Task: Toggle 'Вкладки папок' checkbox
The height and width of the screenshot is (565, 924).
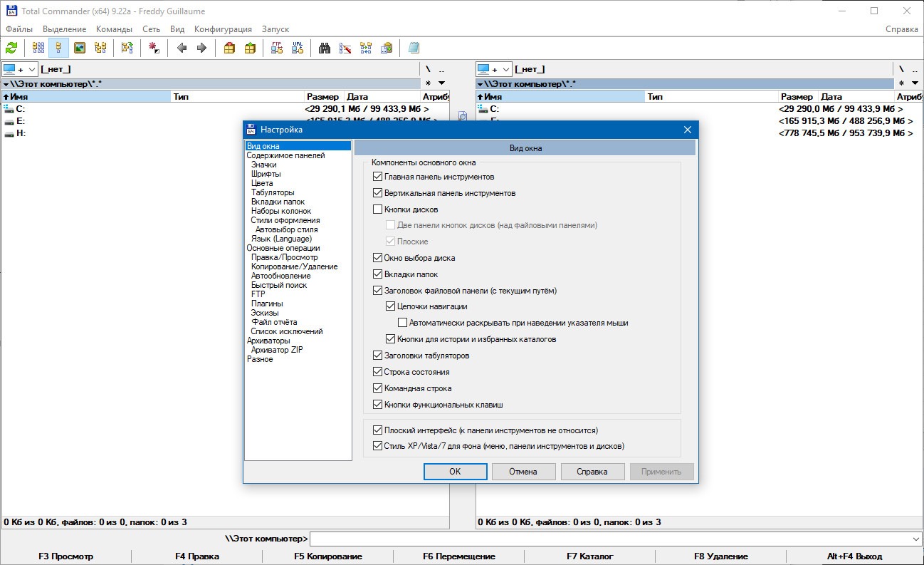Action: click(378, 274)
